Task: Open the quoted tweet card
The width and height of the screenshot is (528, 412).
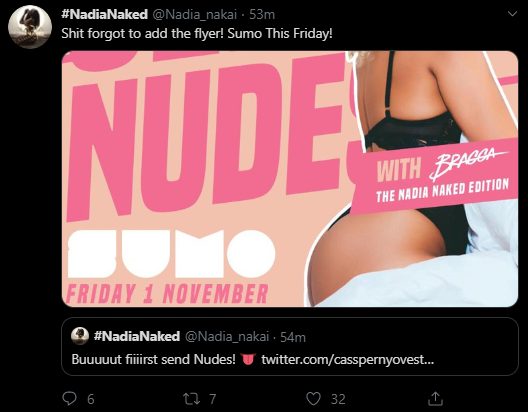Action: coord(290,346)
